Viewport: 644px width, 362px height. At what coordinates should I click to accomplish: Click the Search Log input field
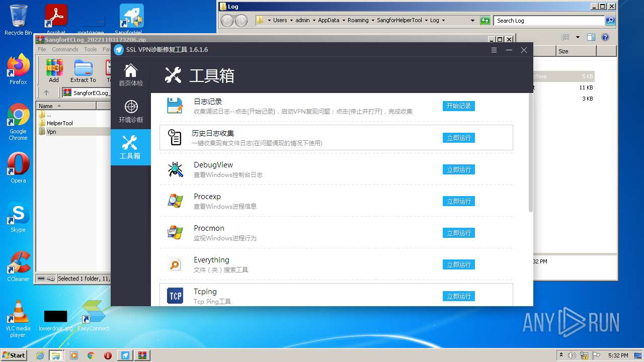point(549,21)
